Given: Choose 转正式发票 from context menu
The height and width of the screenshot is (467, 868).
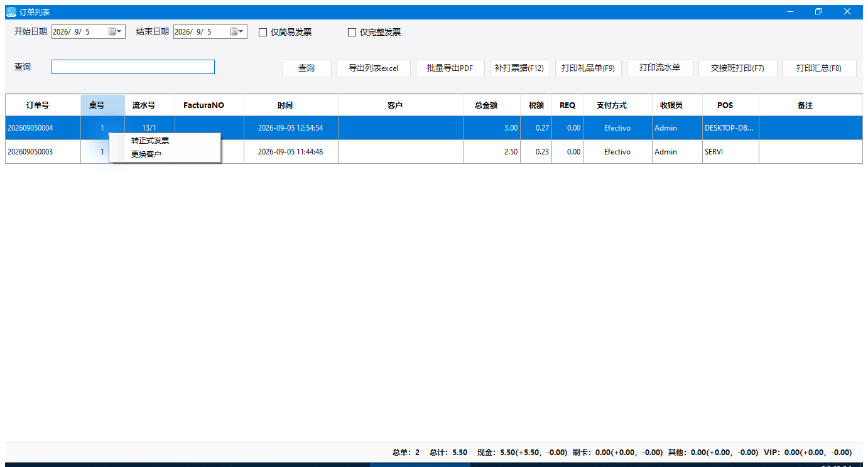Looking at the screenshot, I should (x=165, y=140).
